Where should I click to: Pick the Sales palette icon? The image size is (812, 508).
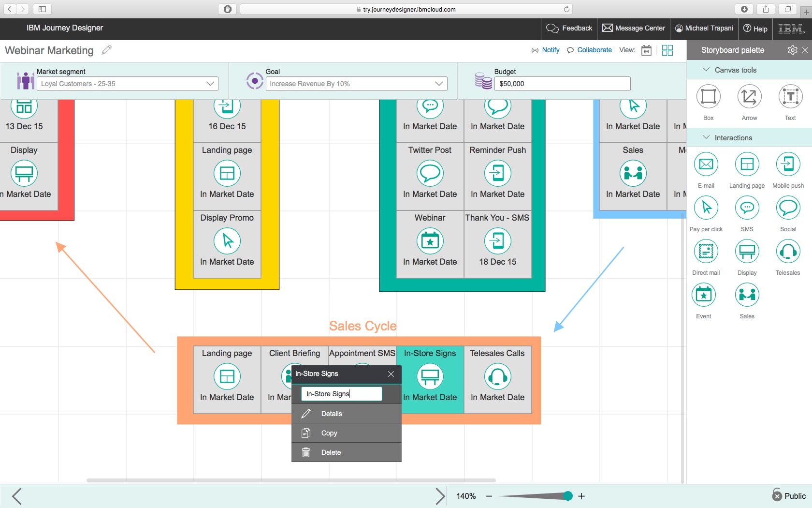747,295
